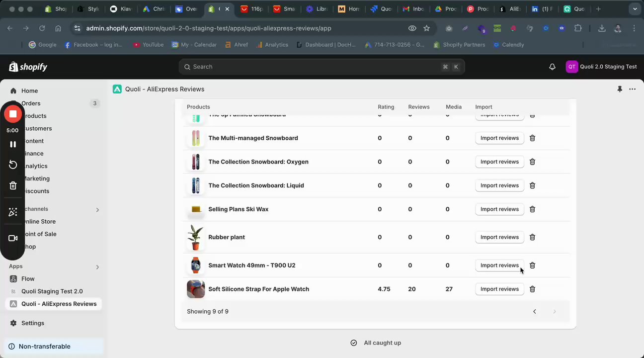Image resolution: width=644 pixels, height=358 pixels.
Task: Open the Quoli 2.0 Staging Test store menu
Action: [x=601, y=67]
